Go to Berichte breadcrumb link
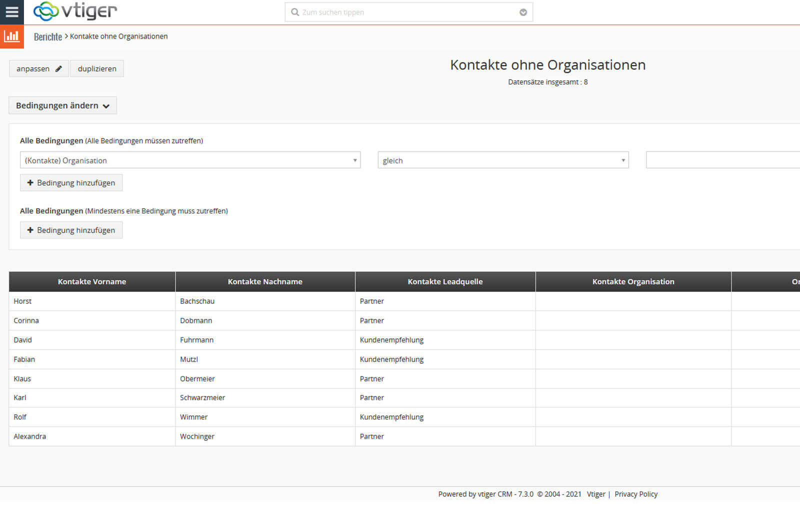The height and width of the screenshot is (532, 800). tap(47, 36)
